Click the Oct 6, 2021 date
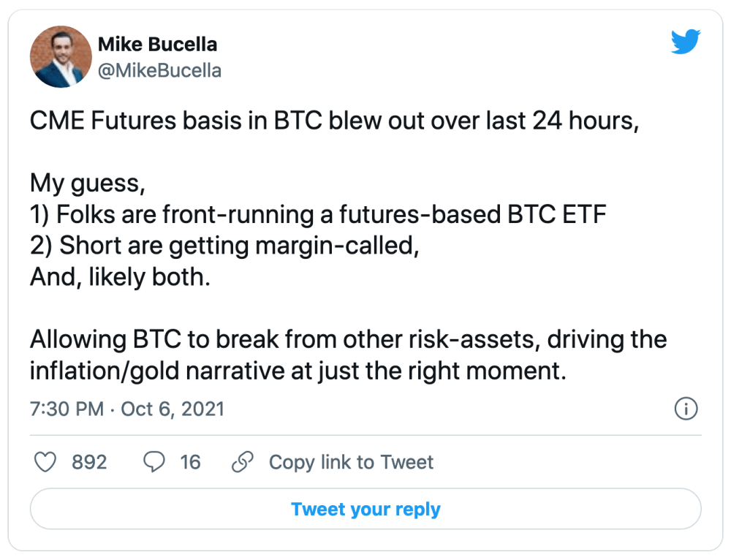The width and height of the screenshot is (731, 560). (173, 409)
